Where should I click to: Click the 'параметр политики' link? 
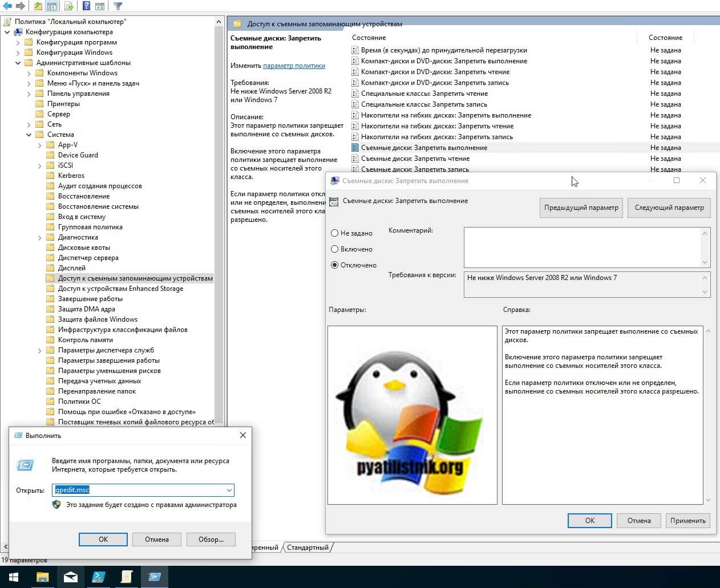pos(294,66)
